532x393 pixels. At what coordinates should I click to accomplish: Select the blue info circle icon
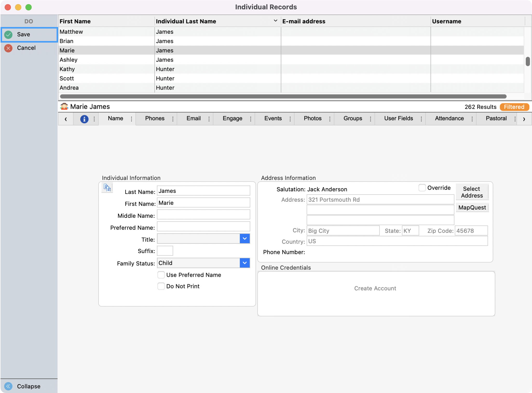pos(84,119)
